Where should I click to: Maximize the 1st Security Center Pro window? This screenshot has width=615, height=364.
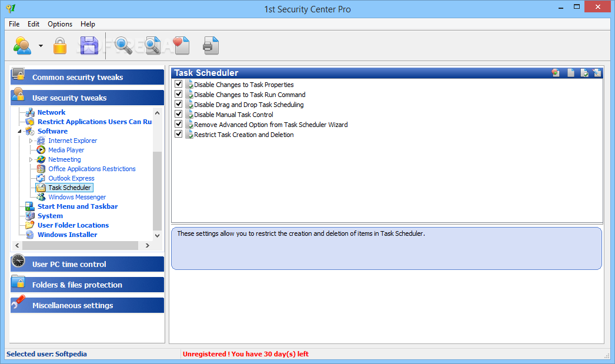pos(577,7)
